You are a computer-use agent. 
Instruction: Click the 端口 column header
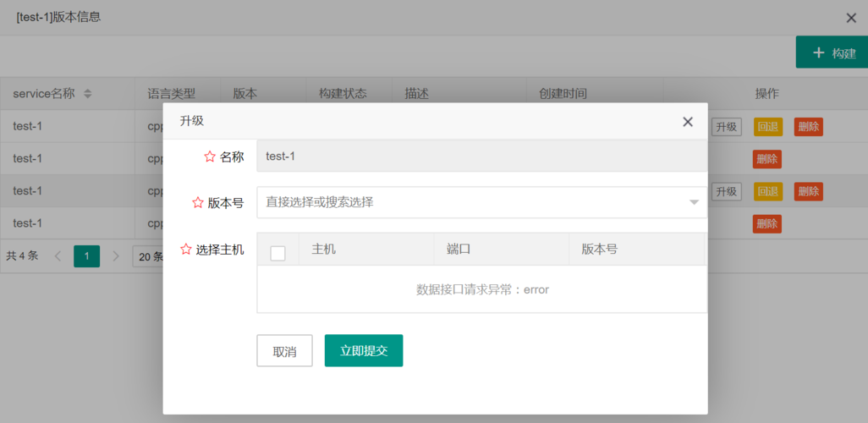(502, 250)
